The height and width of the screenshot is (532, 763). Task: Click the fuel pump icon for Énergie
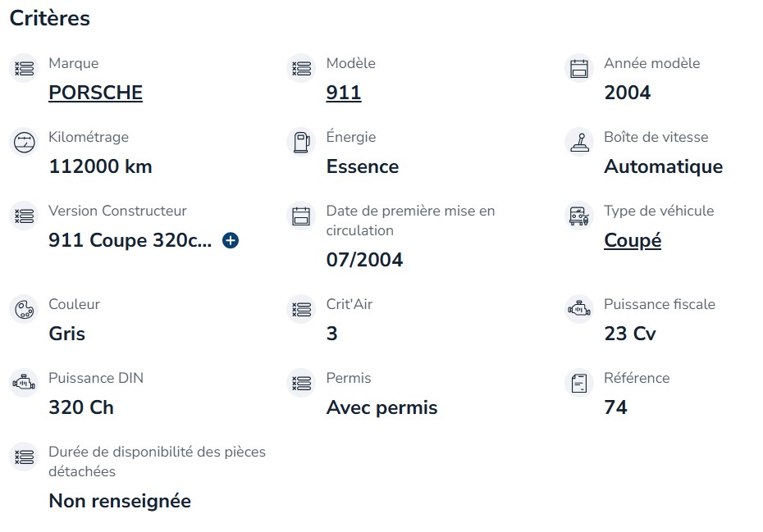click(x=301, y=142)
